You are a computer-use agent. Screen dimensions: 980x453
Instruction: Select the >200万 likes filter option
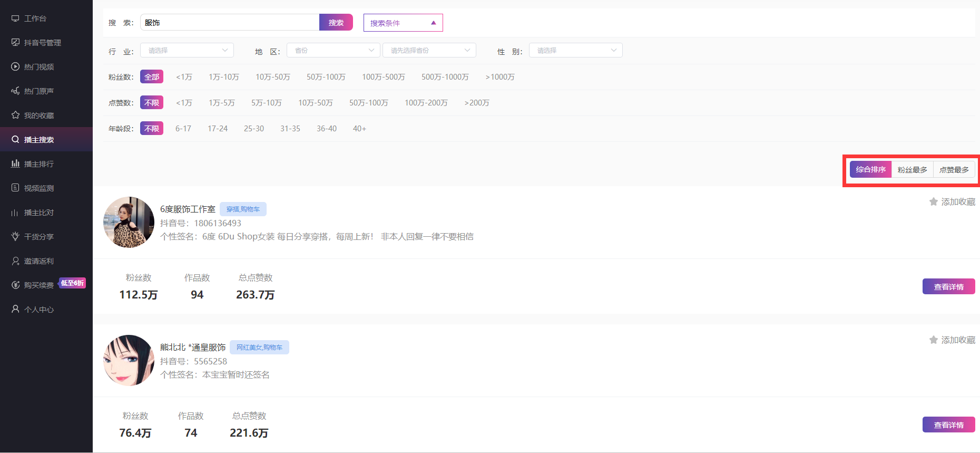476,103
